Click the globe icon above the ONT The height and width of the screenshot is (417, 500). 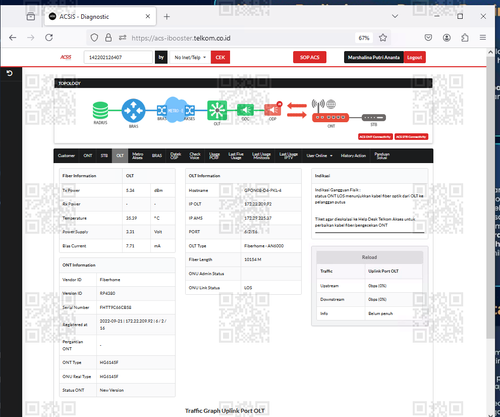point(331,104)
